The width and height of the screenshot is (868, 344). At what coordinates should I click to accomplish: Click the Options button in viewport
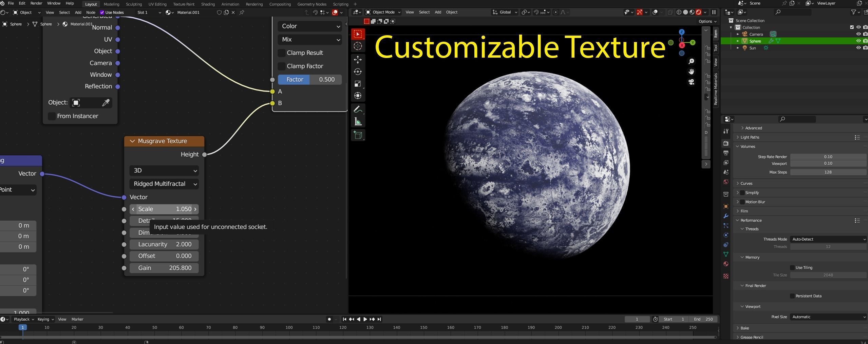[707, 21]
